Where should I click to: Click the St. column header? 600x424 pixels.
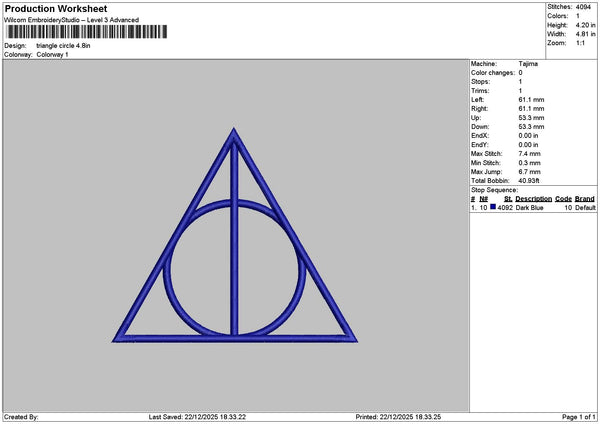tap(508, 199)
